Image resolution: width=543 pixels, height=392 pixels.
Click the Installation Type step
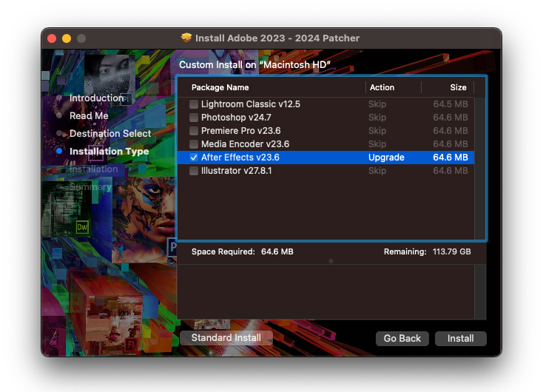(x=109, y=152)
